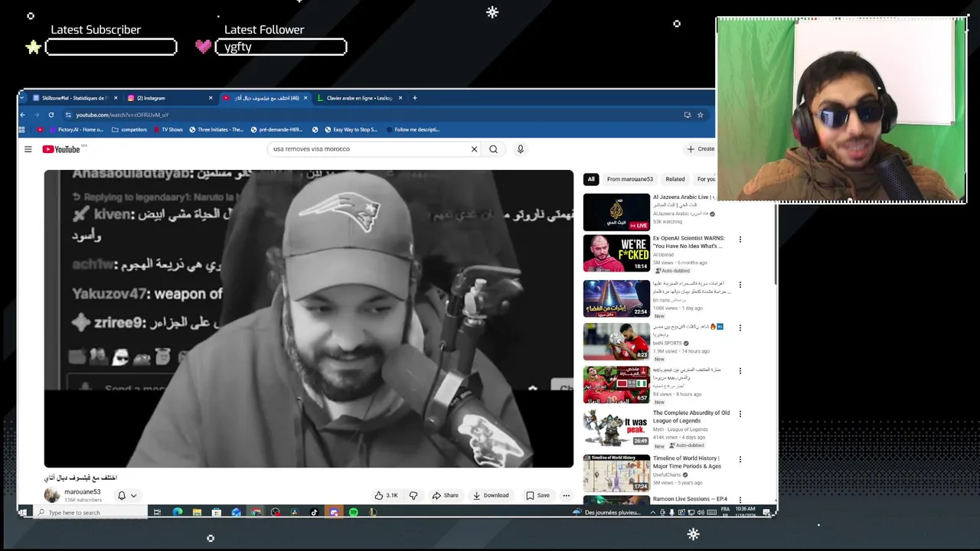Select the All filter chip
The image size is (980, 551).
coord(590,179)
